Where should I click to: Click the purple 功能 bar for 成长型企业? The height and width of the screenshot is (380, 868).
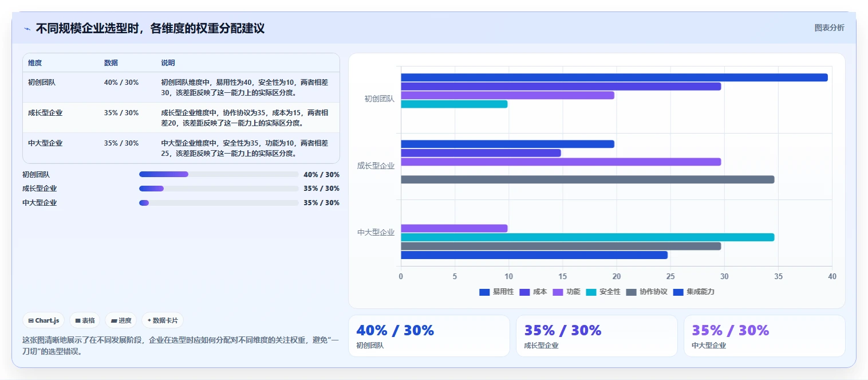[x=561, y=162]
